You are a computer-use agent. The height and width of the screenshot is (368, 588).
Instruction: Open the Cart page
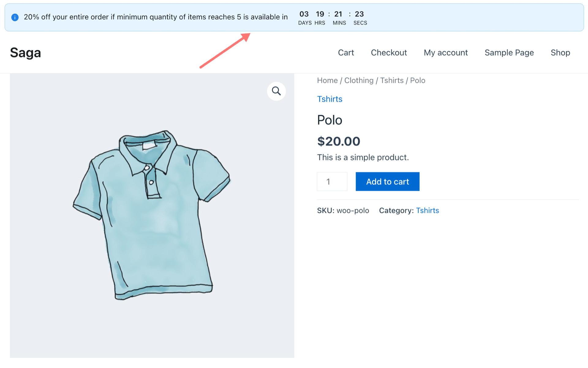[x=346, y=52]
